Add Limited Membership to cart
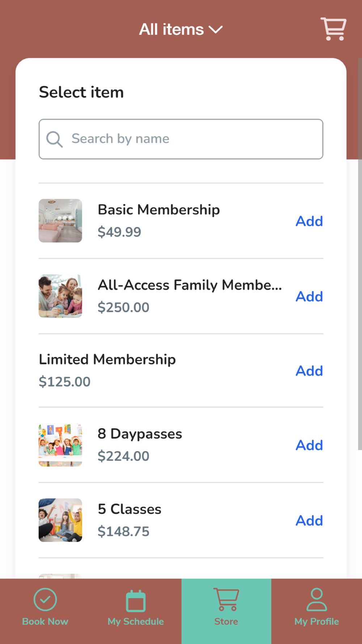The width and height of the screenshot is (362, 644). [309, 371]
